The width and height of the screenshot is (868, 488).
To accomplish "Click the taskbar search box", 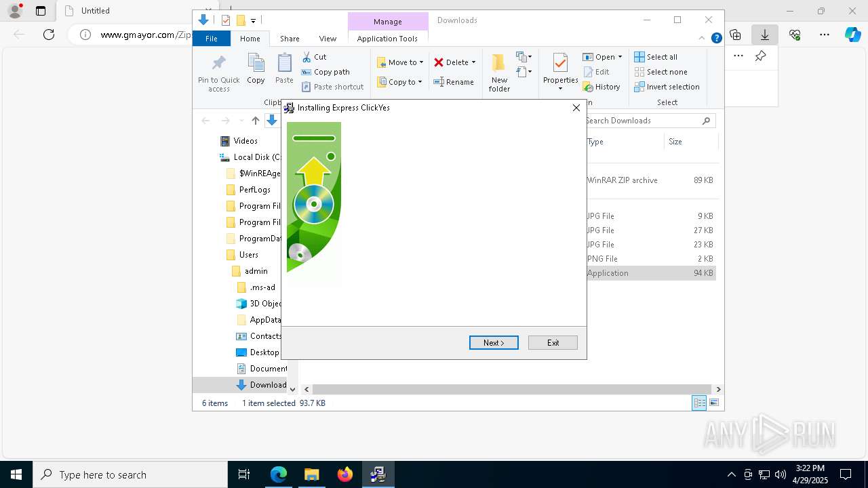I will (130, 475).
